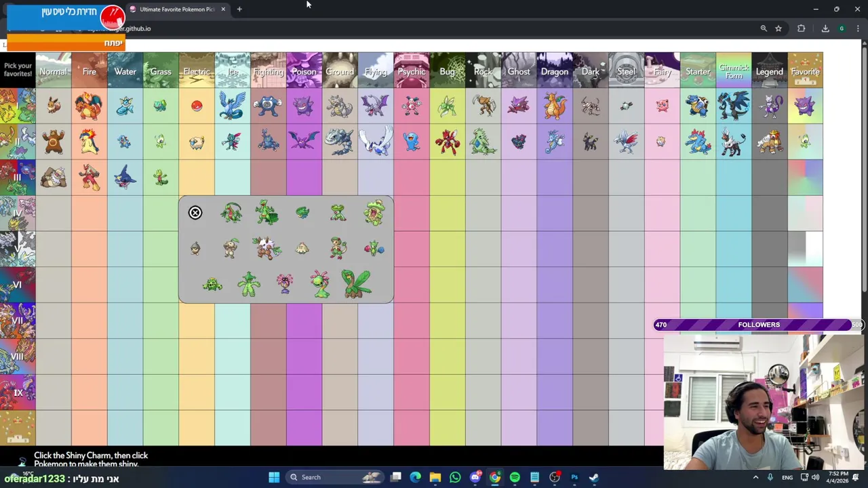Viewport: 868px width, 488px height.
Task: Pick Tropius from the popup
Action: [357, 284]
